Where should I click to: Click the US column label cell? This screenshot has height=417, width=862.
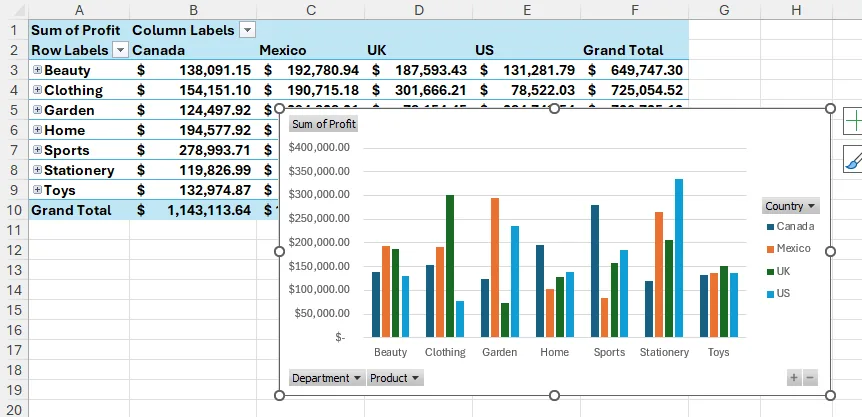[x=527, y=50]
